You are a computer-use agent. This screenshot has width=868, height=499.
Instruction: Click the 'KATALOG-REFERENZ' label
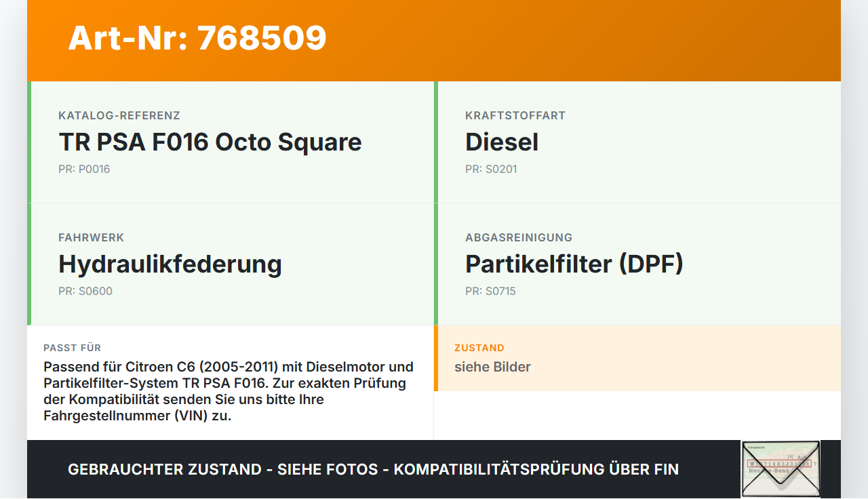click(x=119, y=116)
